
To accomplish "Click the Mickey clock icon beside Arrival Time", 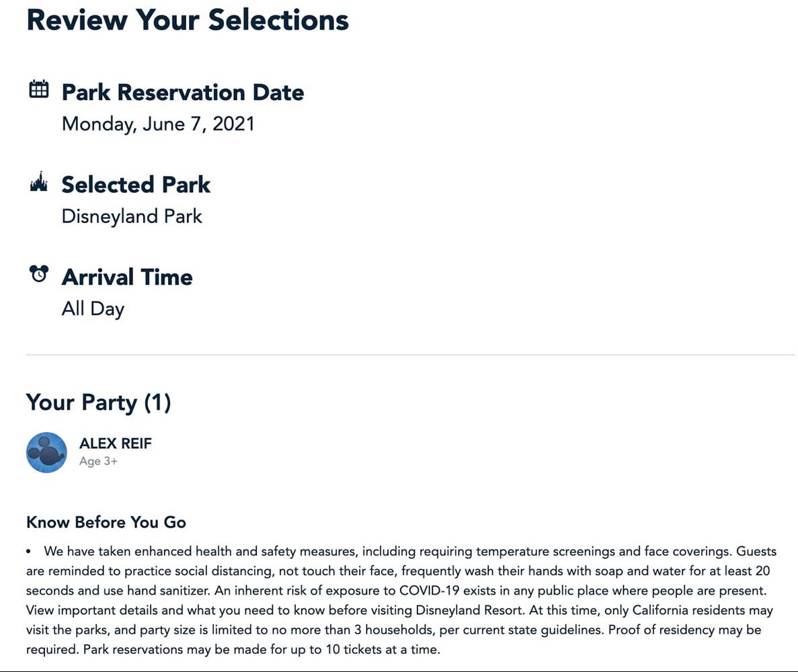I will coord(39,274).
